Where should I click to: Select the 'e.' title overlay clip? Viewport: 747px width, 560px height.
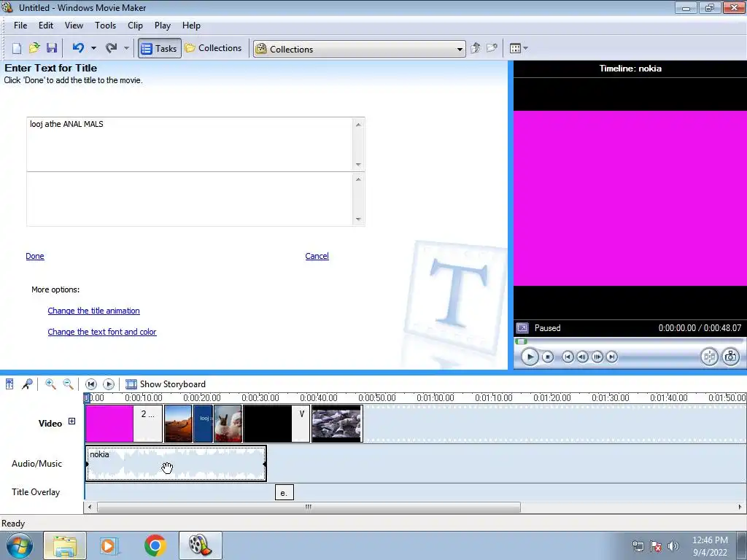tap(285, 492)
